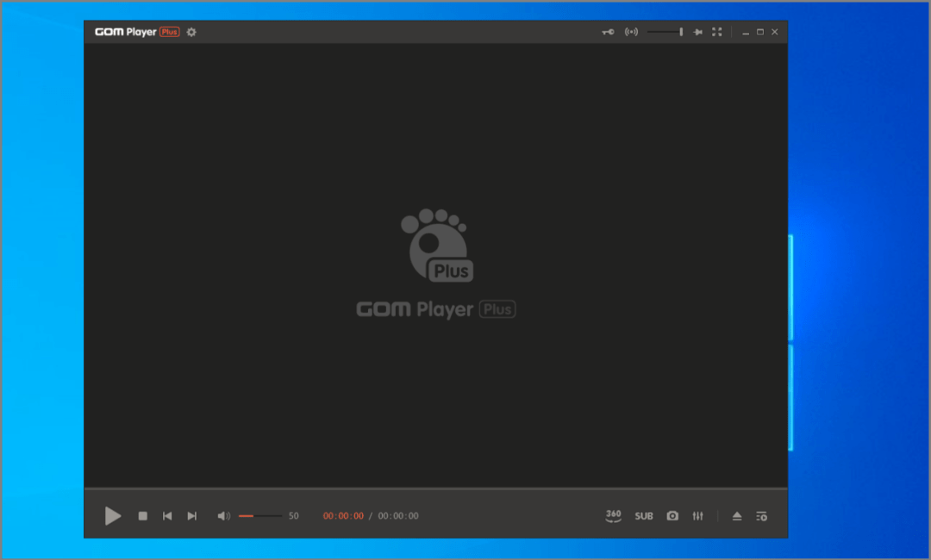Click the broadcast signal icon

click(631, 32)
